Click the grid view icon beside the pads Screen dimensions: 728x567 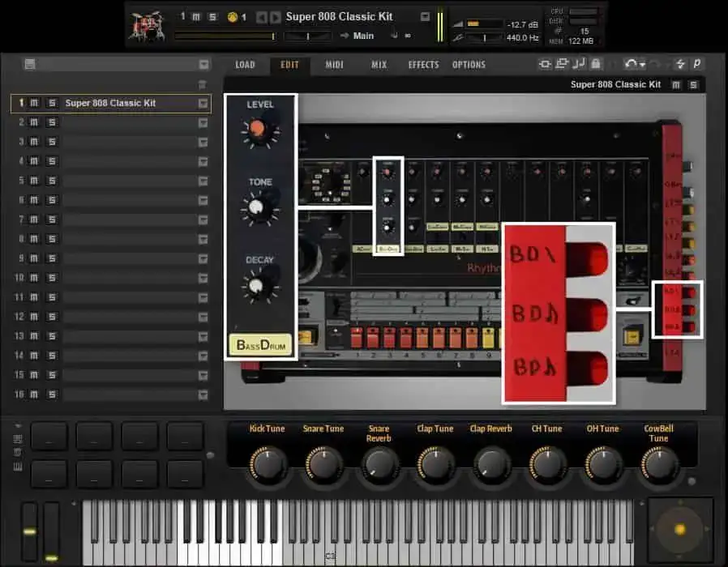(18, 438)
